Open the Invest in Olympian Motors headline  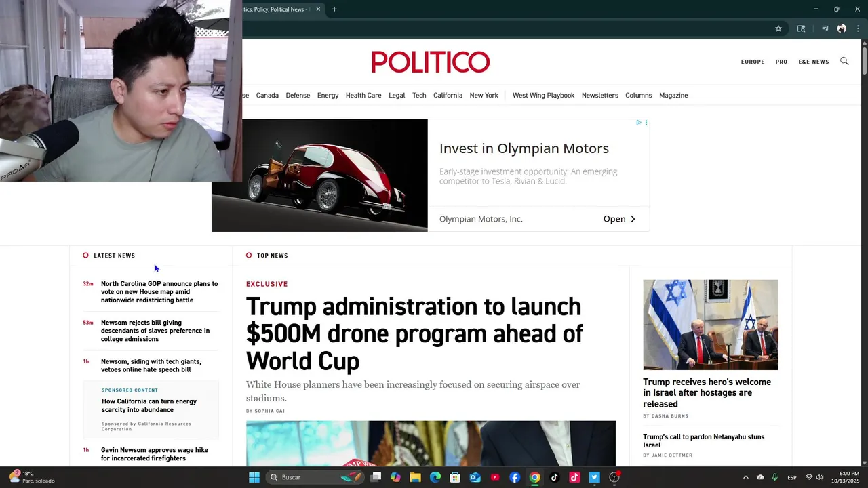[x=524, y=148]
